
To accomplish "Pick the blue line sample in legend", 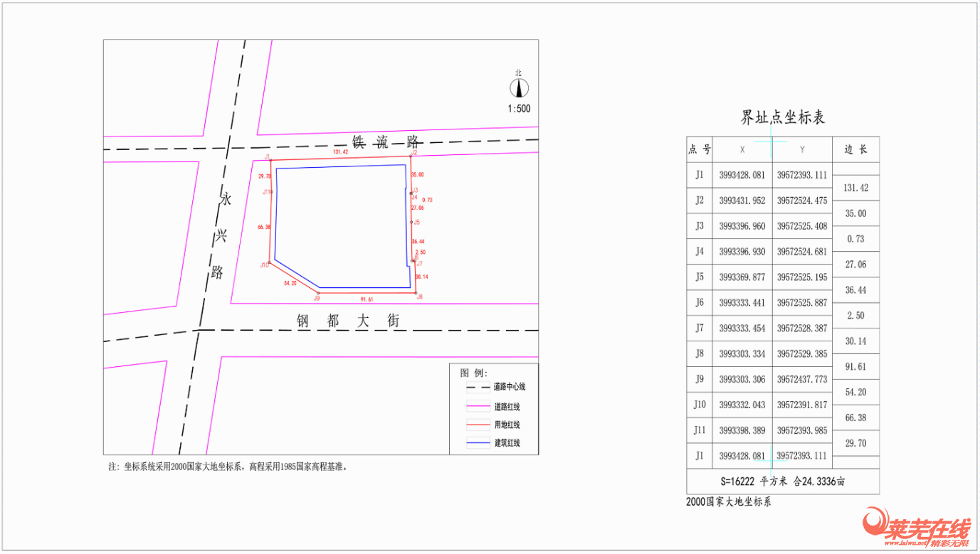I will point(477,443).
